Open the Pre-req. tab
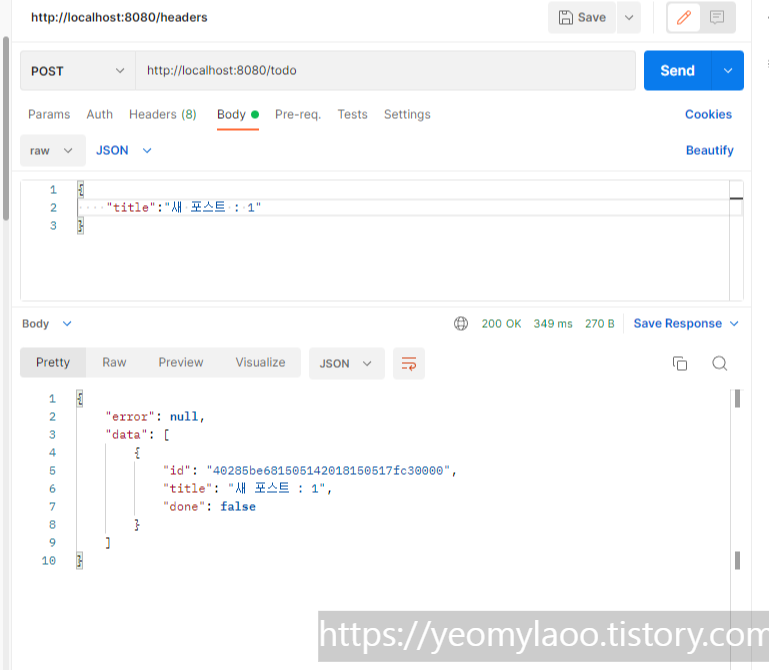 (x=298, y=114)
